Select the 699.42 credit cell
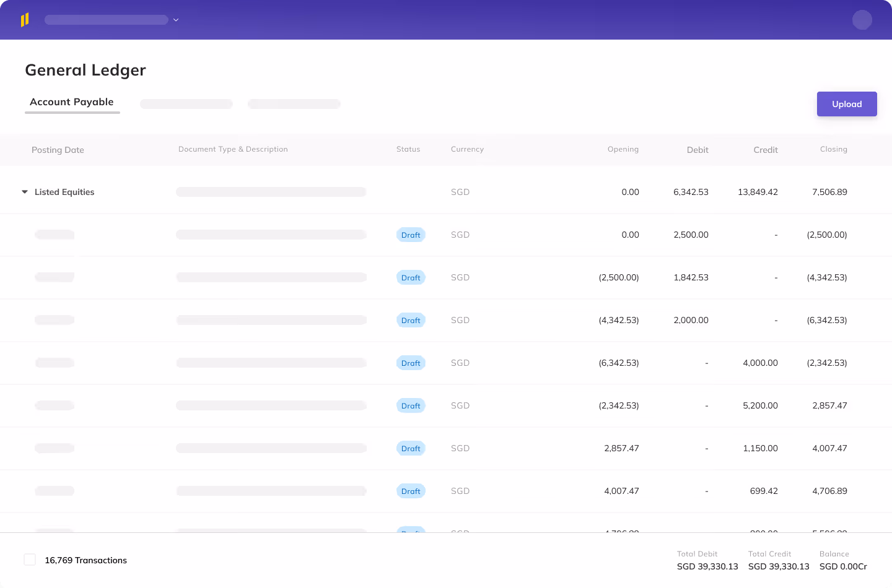 click(x=764, y=491)
